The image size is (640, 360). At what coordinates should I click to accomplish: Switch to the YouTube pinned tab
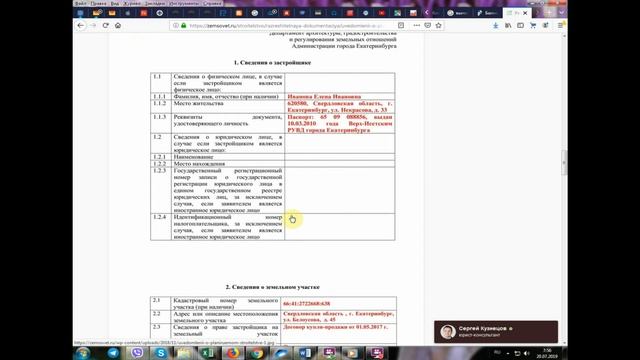coord(382,13)
